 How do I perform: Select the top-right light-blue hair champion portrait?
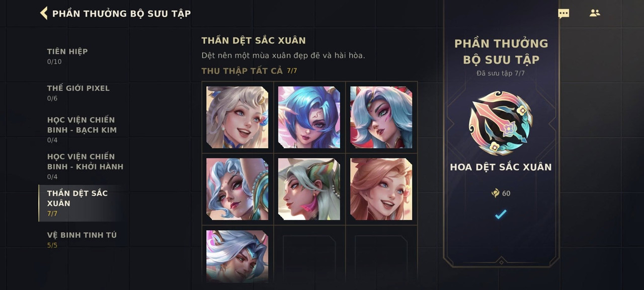pos(381,117)
